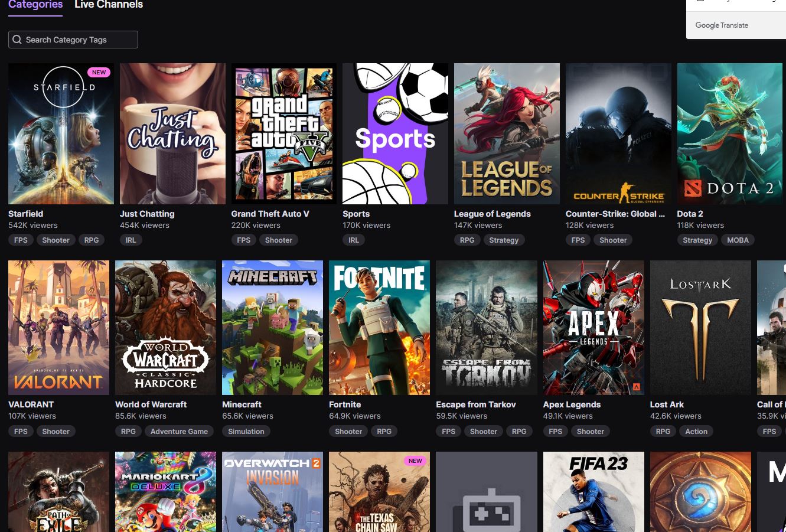Image resolution: width=786 pixels, height=532 pixels.
Task: Open the League of Legends cover
Action: click(x=507, y=133)
